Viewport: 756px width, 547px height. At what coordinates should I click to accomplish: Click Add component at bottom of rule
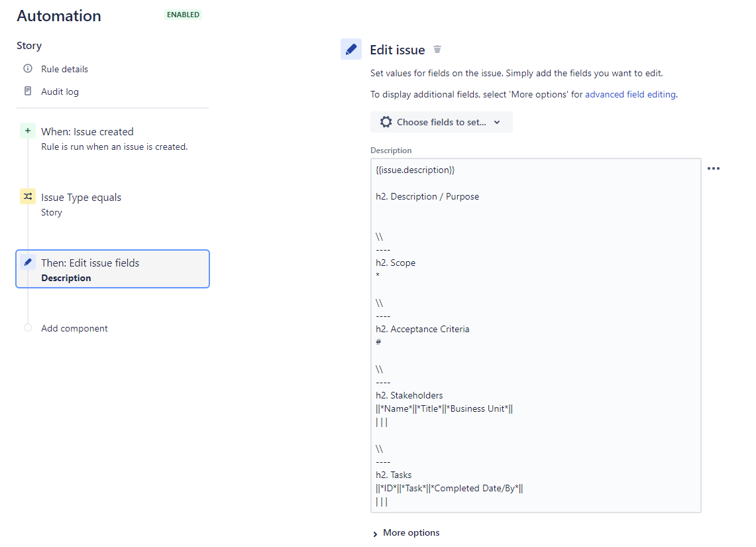(x=74, y=328)
